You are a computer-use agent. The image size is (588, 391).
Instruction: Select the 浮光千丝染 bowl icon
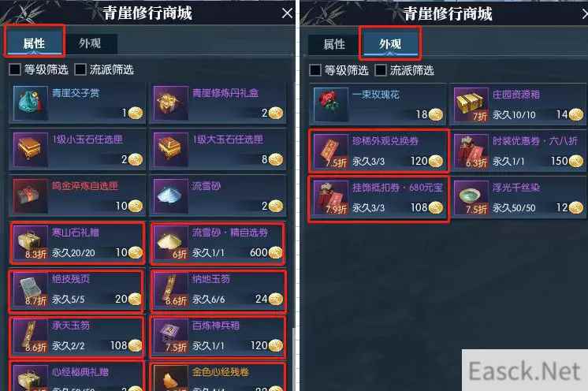click(471, 198)
